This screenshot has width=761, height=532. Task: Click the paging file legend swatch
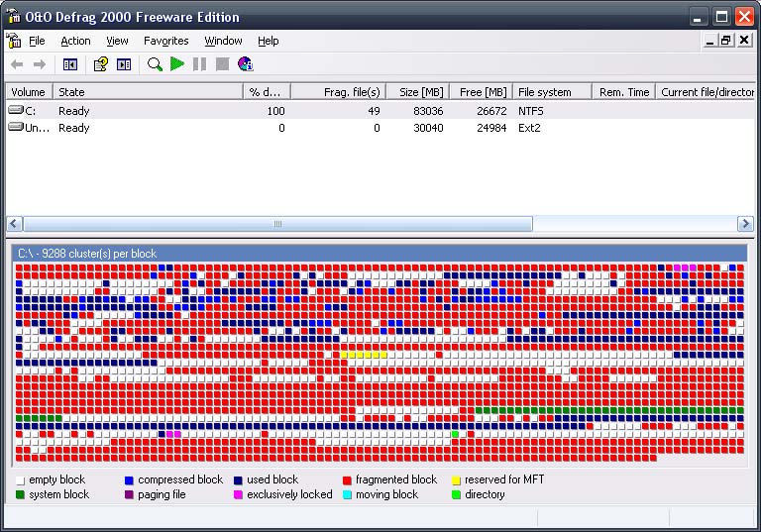click(129, 495)
